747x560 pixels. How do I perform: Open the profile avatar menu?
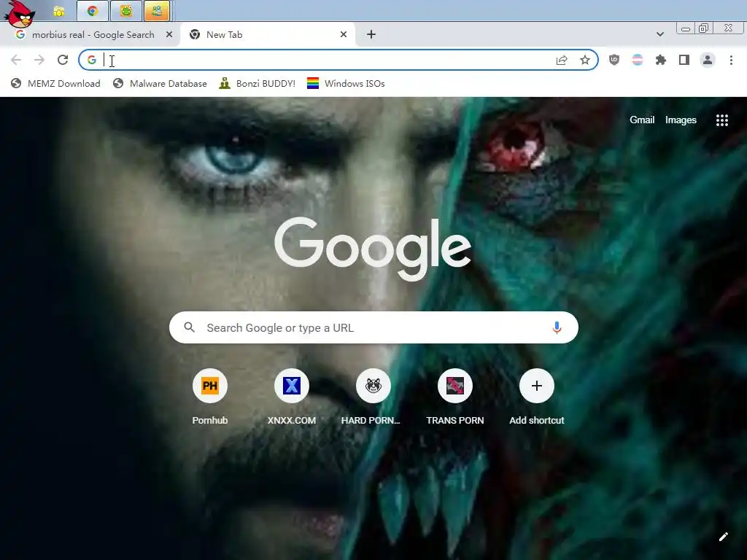(708, 60)
